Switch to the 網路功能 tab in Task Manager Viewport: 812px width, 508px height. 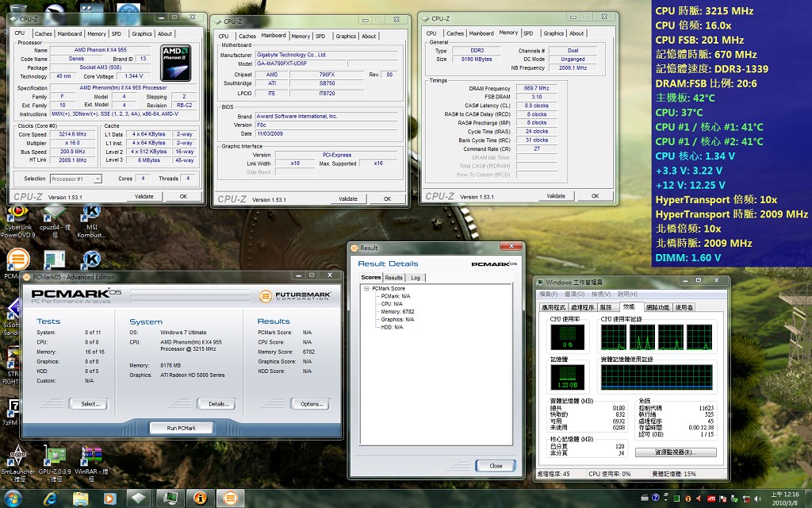point(657,307)
